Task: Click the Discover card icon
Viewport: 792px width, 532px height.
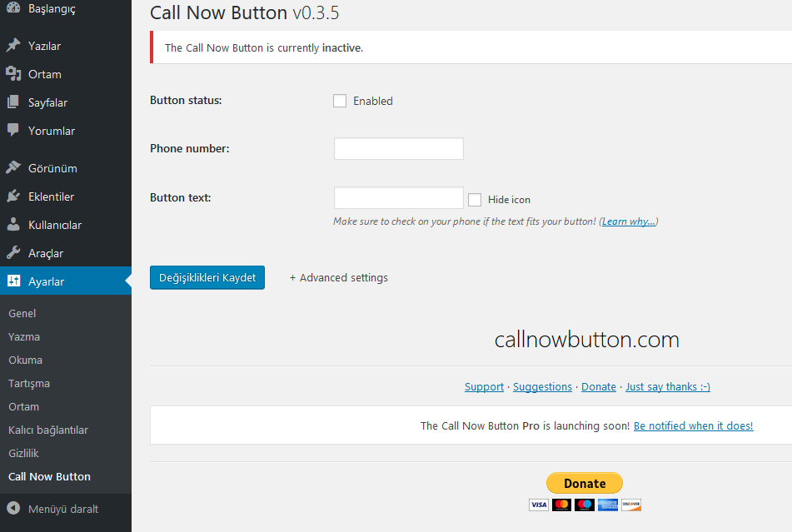Action: pos(631,505)
